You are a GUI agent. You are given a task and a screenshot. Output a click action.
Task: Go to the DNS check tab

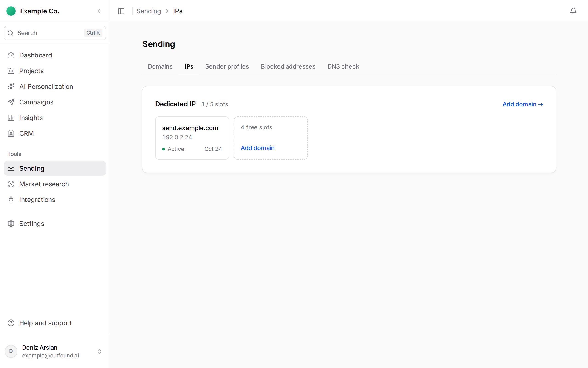[343, 66]
